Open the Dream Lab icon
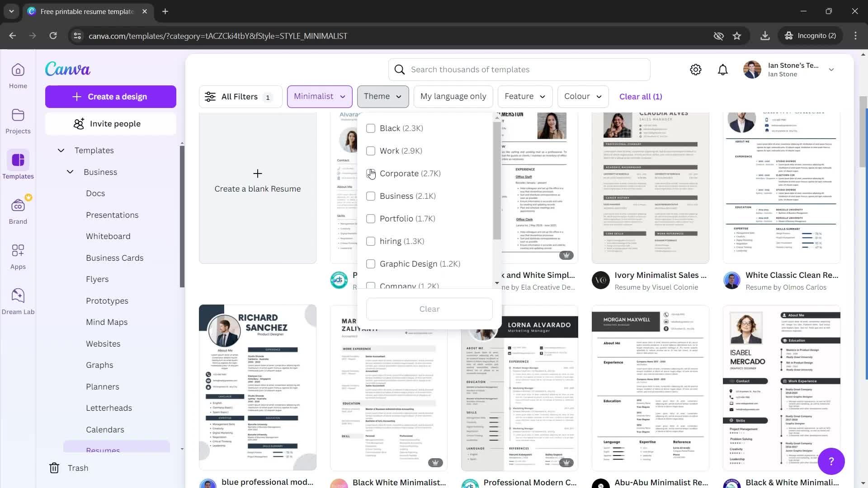The image size is (868, 488). (18, 296)
